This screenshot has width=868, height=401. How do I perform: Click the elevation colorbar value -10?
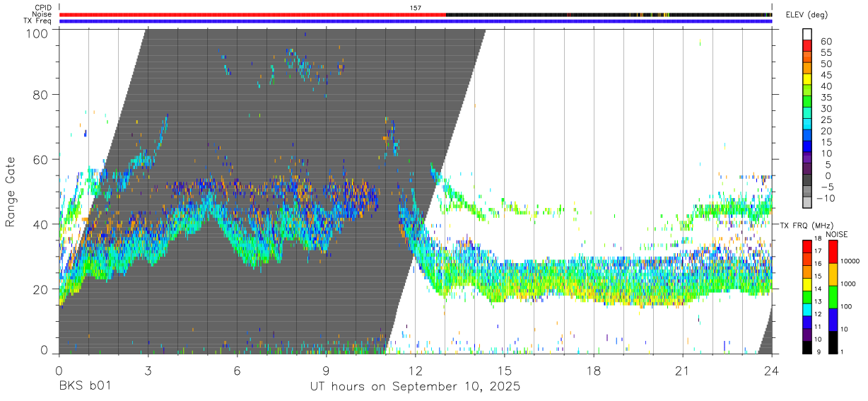coord(825,198)
